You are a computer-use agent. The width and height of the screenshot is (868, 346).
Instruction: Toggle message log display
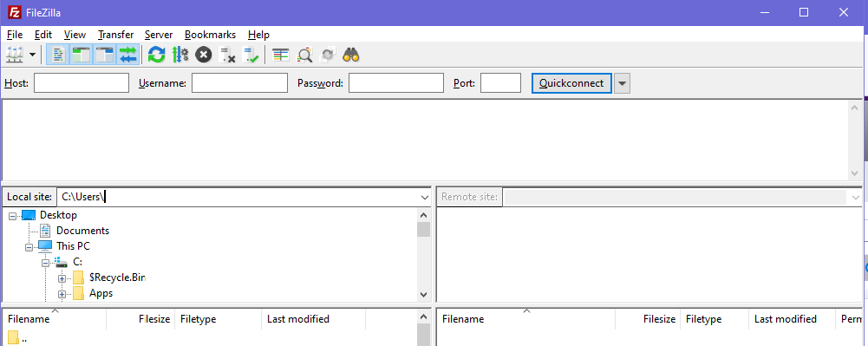point(57,55)
